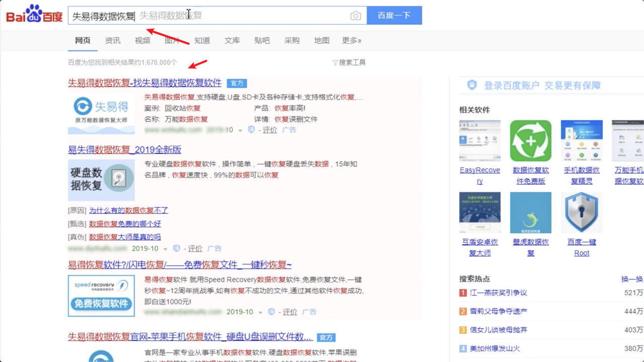Open 万能手机数据恢复软件 icon
Image resolution: width=644 pixels, height=362 pixels.
click(x=628, y=141)
